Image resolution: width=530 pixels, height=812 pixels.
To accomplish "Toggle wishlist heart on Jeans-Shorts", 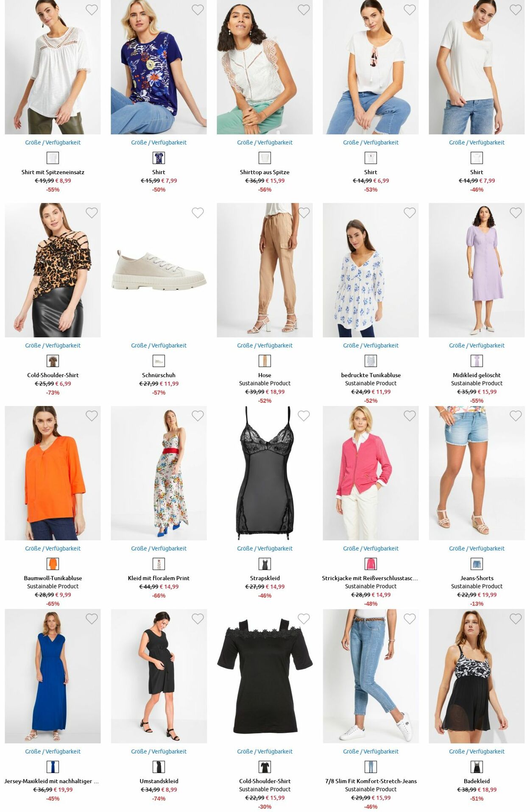I will 516,416.
